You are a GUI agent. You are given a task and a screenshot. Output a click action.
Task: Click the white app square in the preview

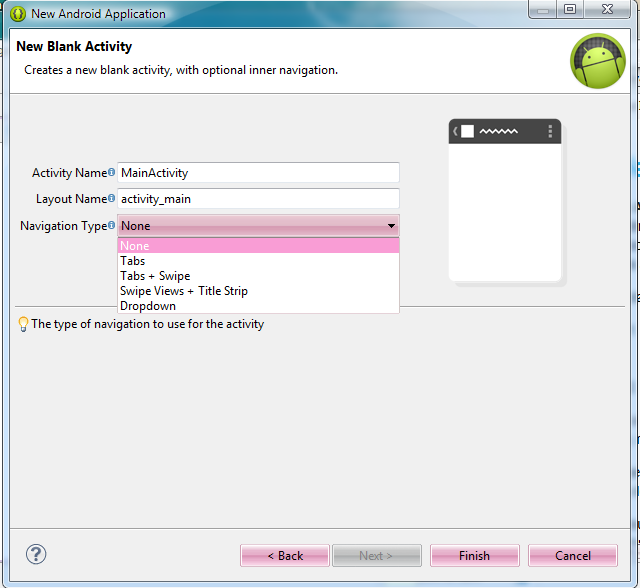(467, 131)
